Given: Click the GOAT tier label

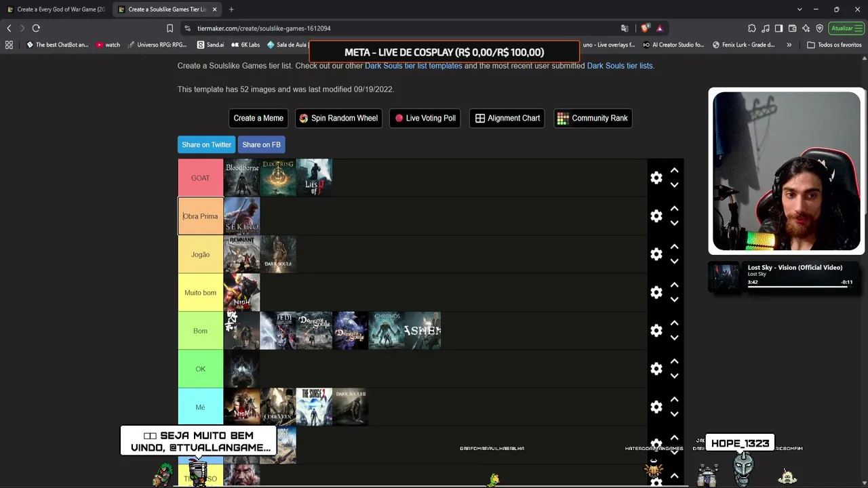Looking at the screenshot, I should [x=200, y=178].
